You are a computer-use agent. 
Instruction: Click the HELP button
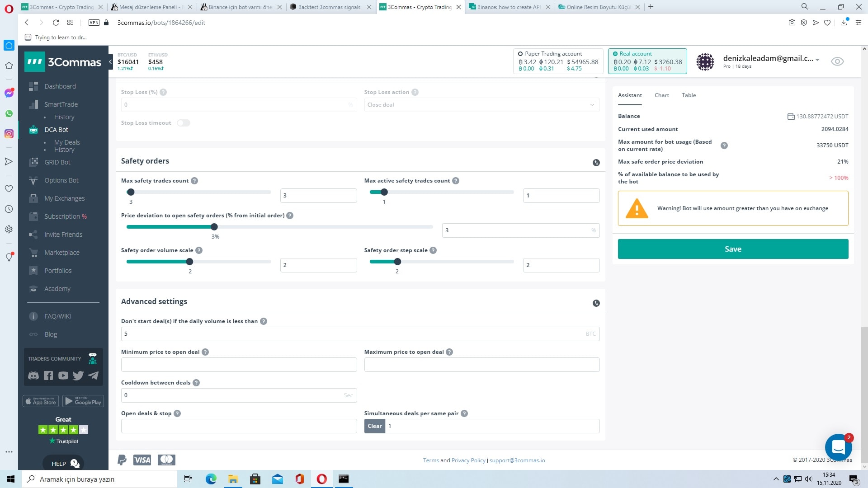(x=63, y=463)
